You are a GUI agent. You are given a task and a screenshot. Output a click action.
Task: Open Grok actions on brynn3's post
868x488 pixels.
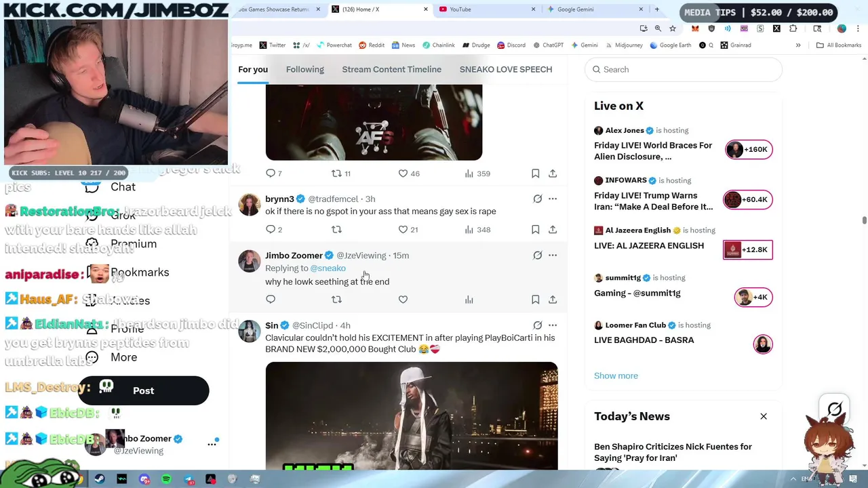(x=537, y=199)
